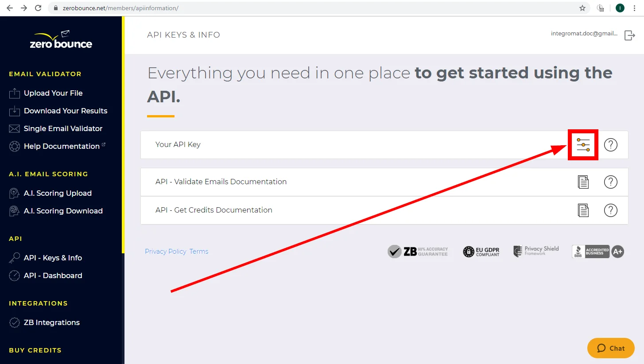
Task: Click the Privacy Shield Framework badge
Action: 536,251
